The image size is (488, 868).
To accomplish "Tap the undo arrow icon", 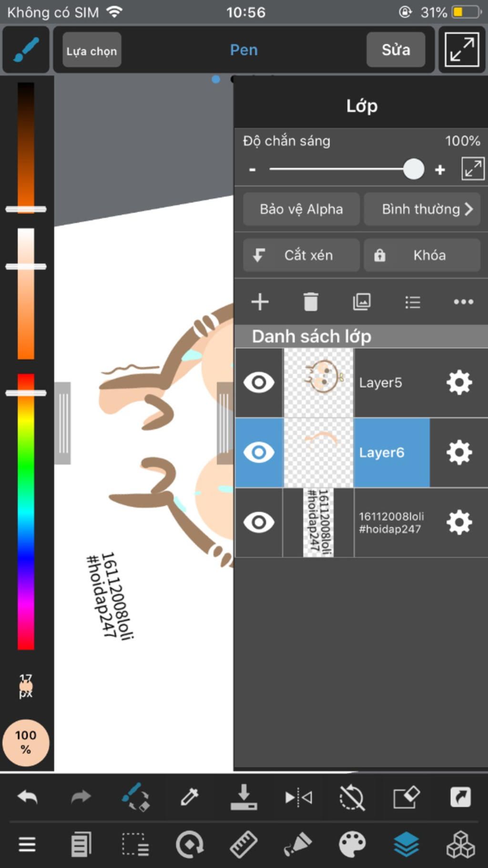I will point(27,796).
